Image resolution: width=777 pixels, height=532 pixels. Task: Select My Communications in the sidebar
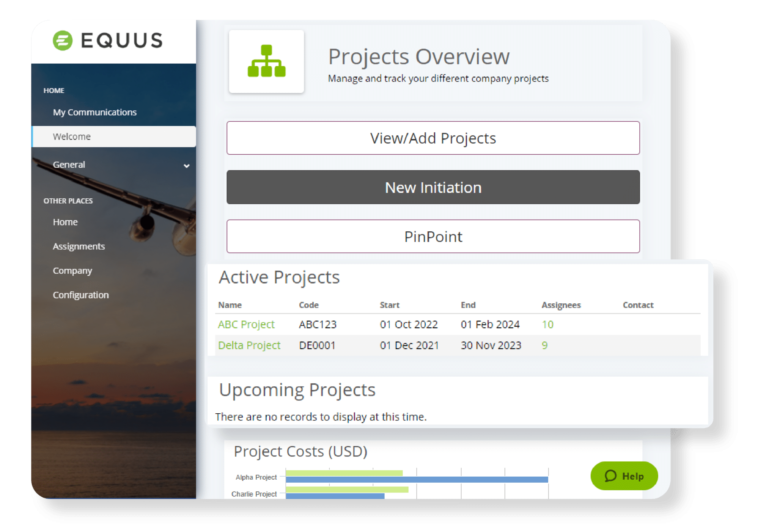click(x=94, y=112)
